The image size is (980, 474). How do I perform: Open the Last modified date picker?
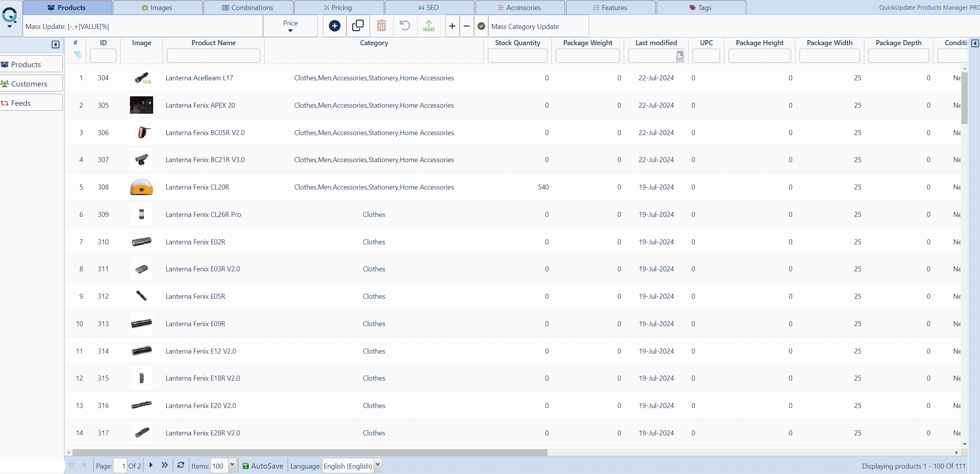[x=680, y=55]
